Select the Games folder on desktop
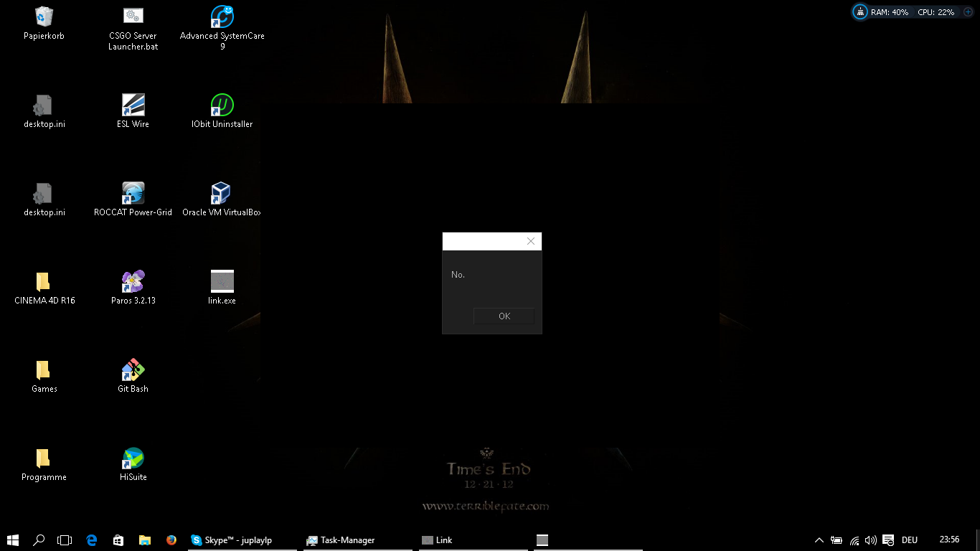 tap(44, 370)
